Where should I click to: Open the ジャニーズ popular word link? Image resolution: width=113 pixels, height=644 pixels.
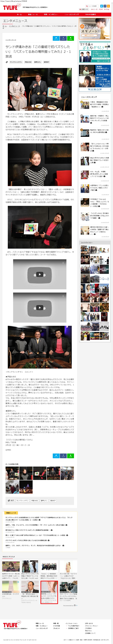94,9
